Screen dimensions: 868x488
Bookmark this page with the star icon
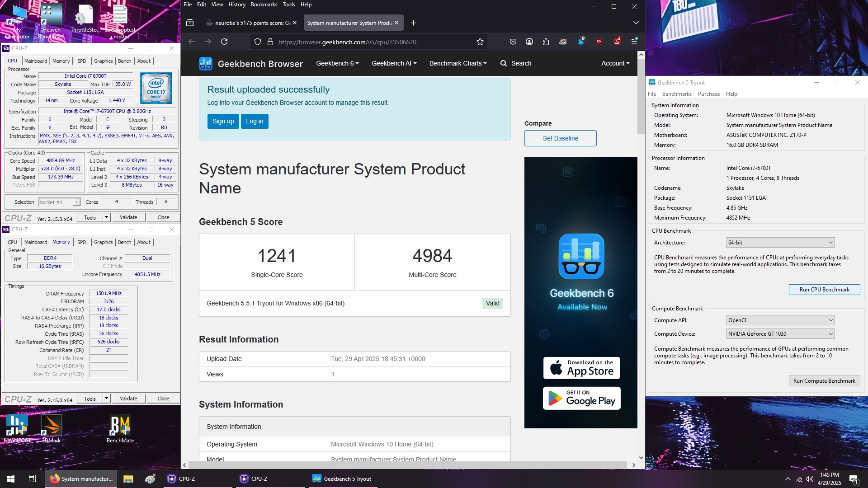[x=480, y=42]
